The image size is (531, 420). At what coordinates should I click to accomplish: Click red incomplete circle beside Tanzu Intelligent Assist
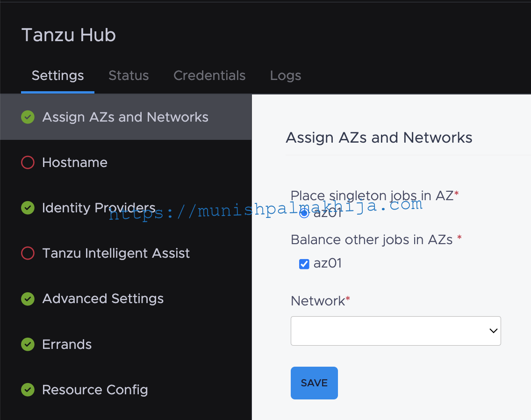click(x=28, y=253)
